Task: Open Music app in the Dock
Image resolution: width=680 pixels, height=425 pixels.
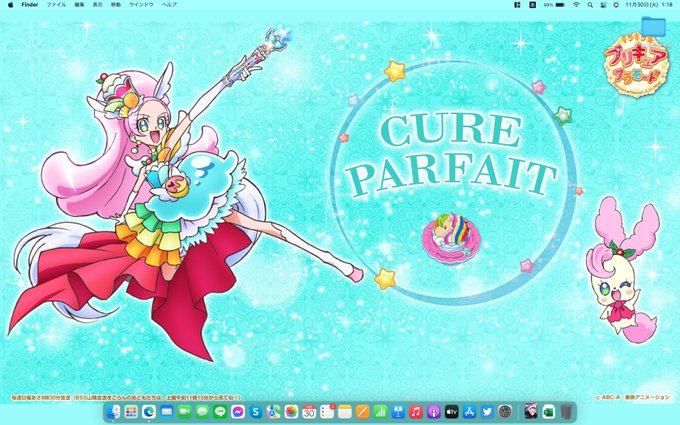Action: pos(415,412)
